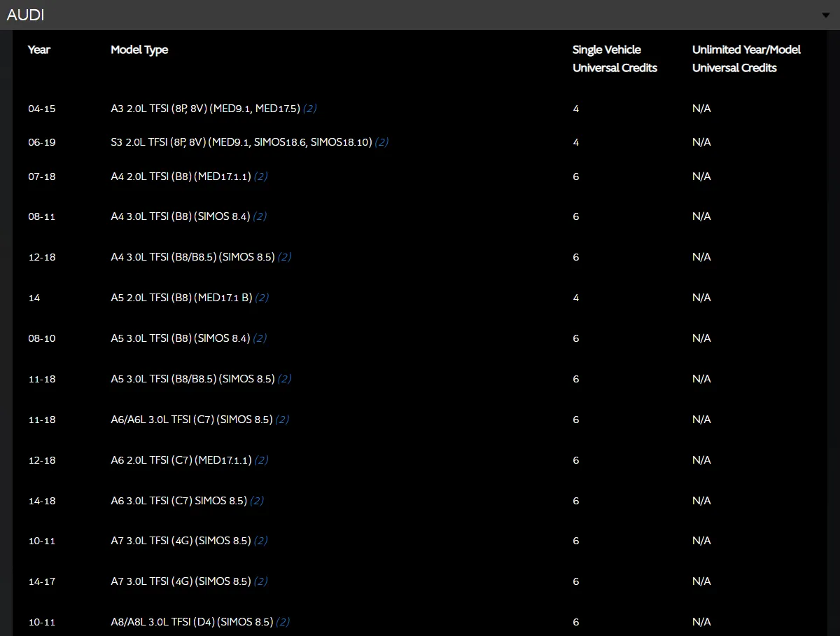Image resolution: width=840 pixels, height=636 pixels.
Task: Click year value 14 for A5 2.0L
Action: pos(34,298)
